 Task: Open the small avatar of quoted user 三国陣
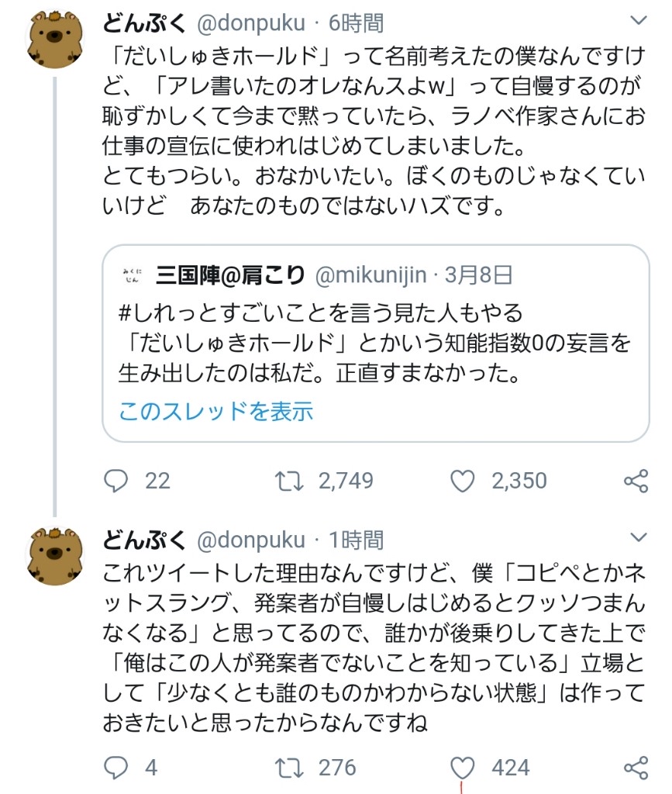[x=131, y=276]
